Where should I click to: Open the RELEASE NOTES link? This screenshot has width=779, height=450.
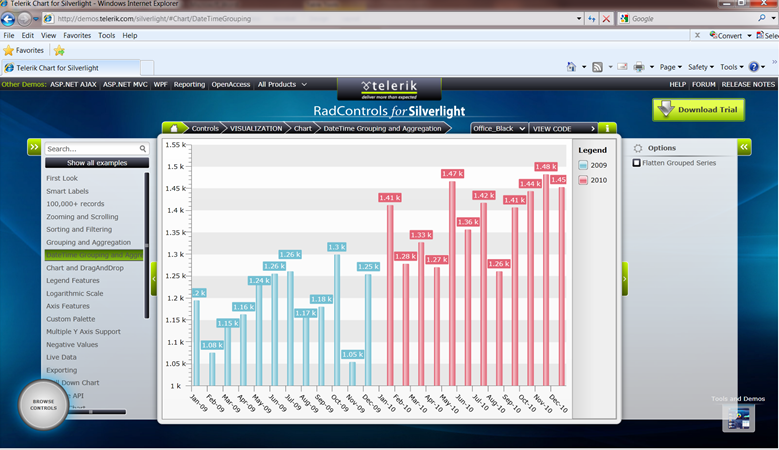click(748, 84)
